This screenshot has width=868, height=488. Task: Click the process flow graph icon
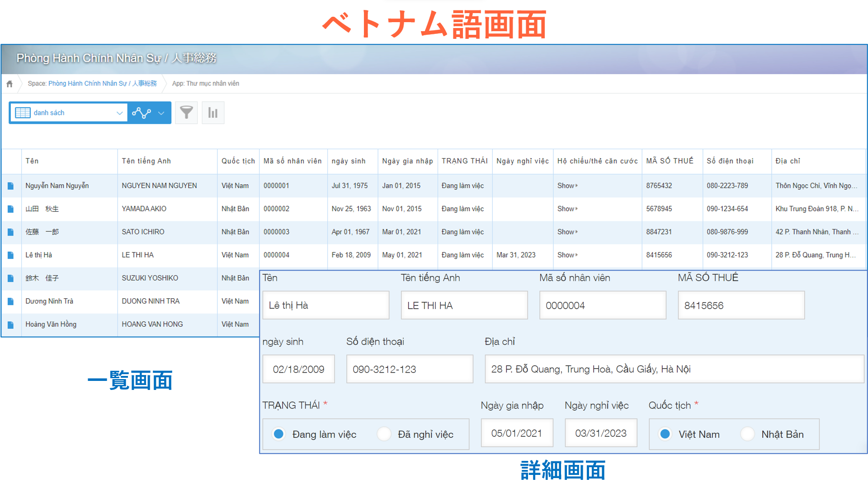tap(142, 113)
